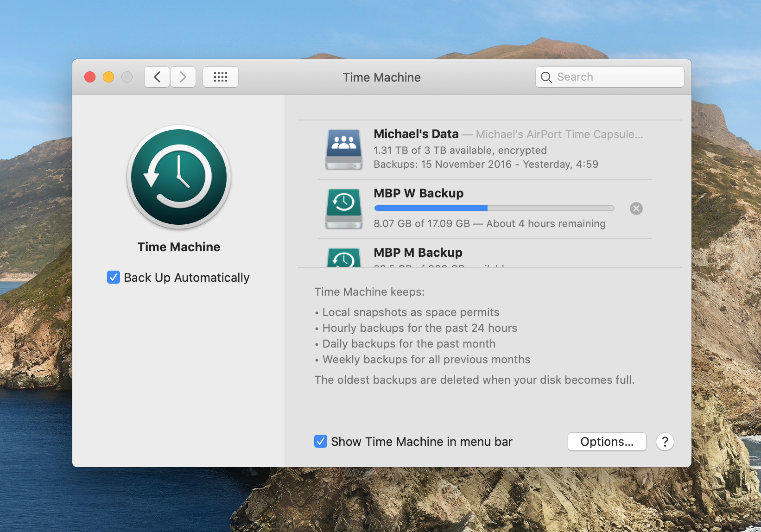Cancel the MBP W Backup in progress
The image size is (761, 532).
tap(636, 208)
